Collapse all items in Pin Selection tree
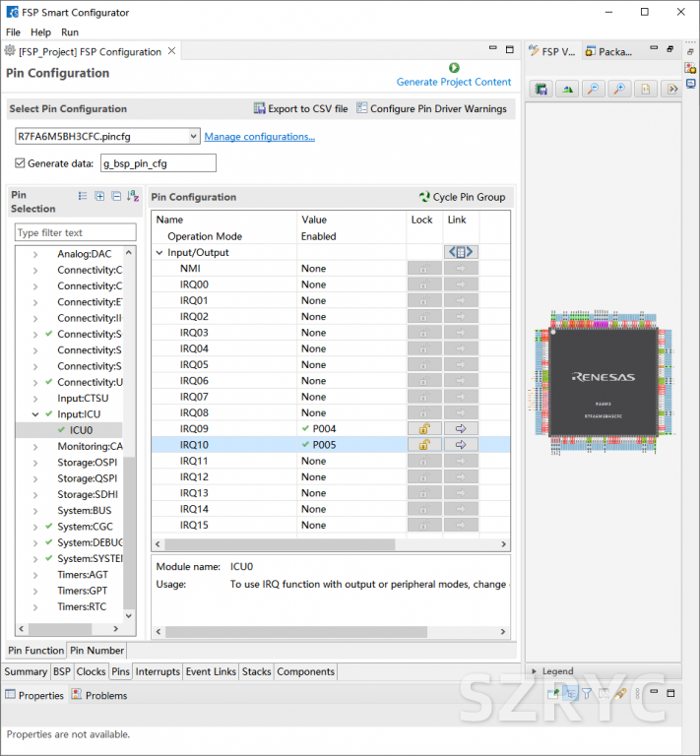The width and height of the screenshot is (700, 756). pyautogui.click(x=116, y=197)
